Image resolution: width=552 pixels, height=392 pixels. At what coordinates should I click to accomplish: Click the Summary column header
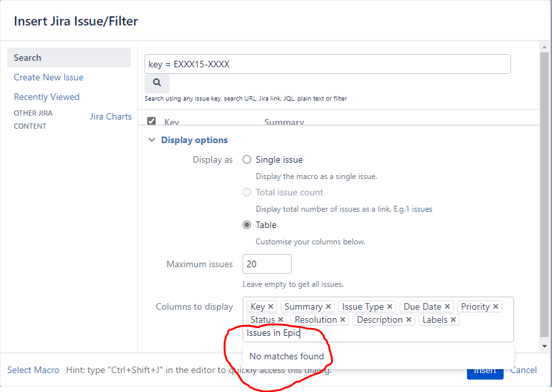(284, 122)
